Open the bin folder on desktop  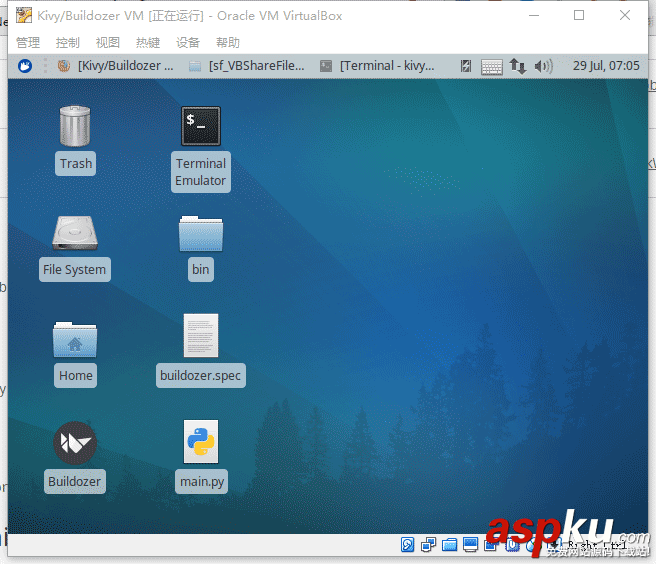(x=201, y=233)
